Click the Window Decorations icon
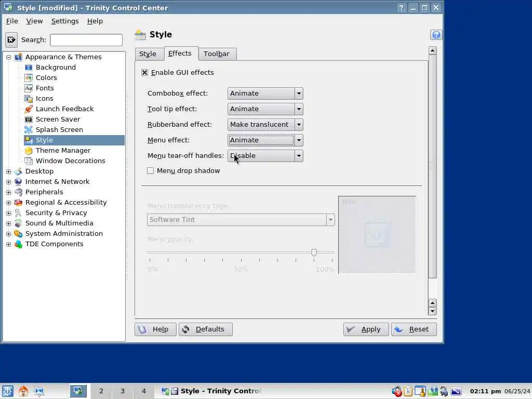The image size is (532, 399). click(29, 161)
